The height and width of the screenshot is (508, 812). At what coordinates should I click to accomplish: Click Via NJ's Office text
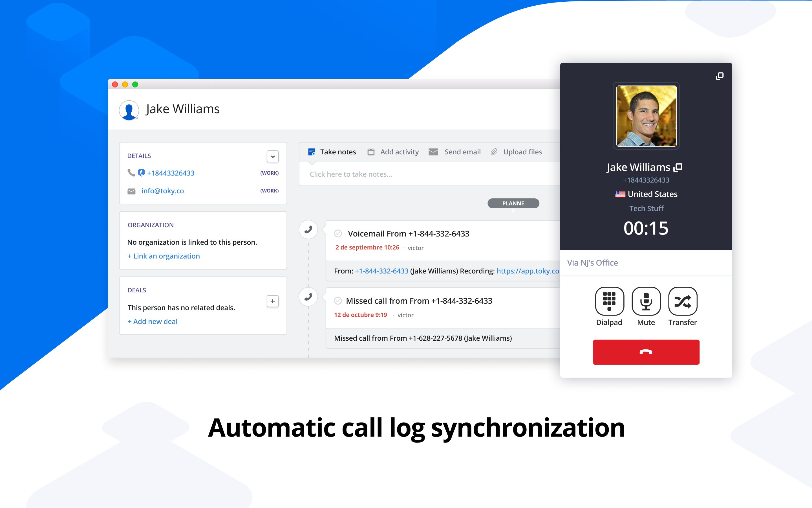[592, 263]
